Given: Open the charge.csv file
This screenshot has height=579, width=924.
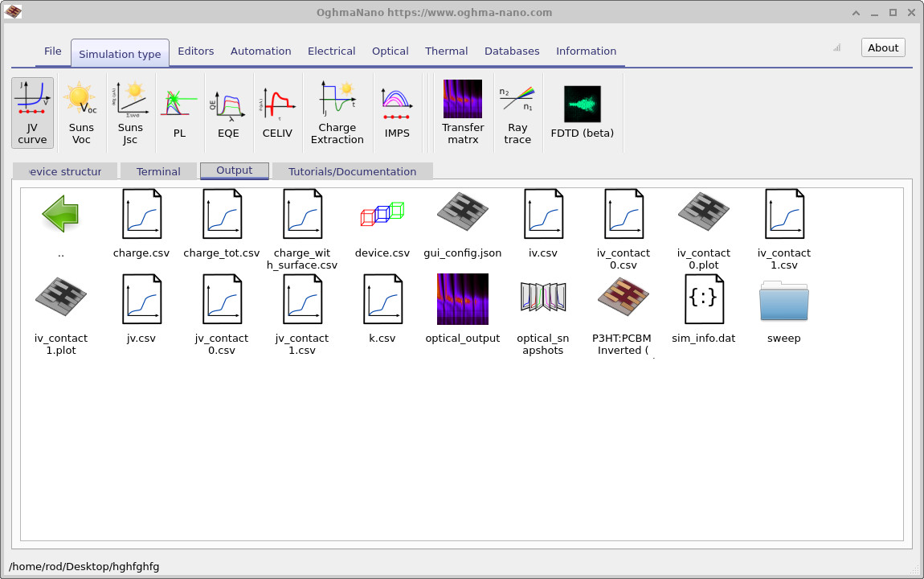Looking at the screenshot, I should (x=141, y=224).
